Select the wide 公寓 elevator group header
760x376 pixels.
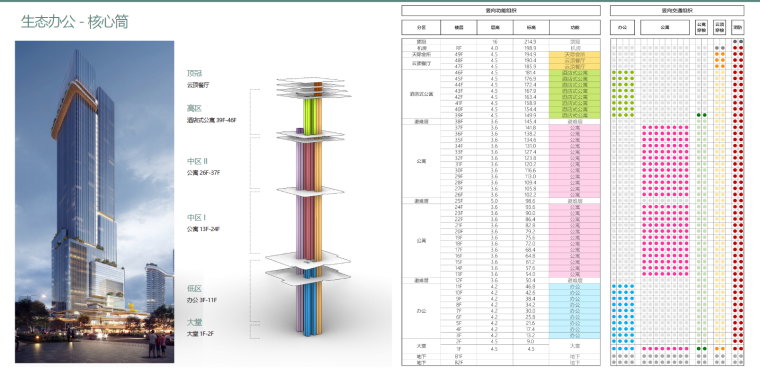click(665, 28)
